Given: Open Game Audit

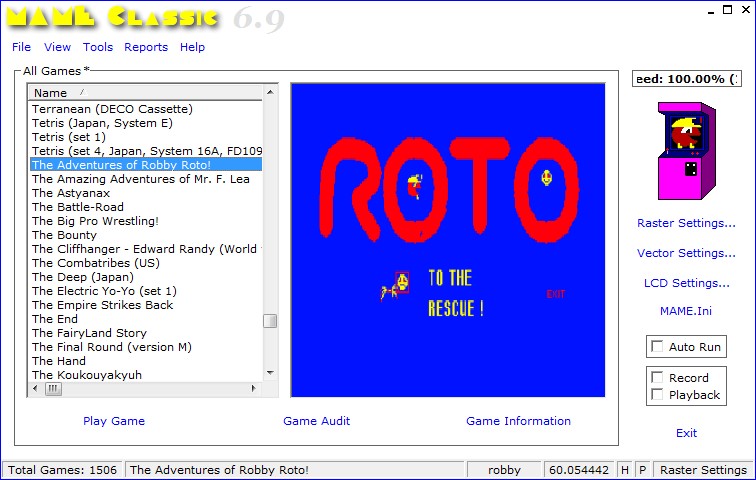Looking at the screenshot, I should pos(317,421).
